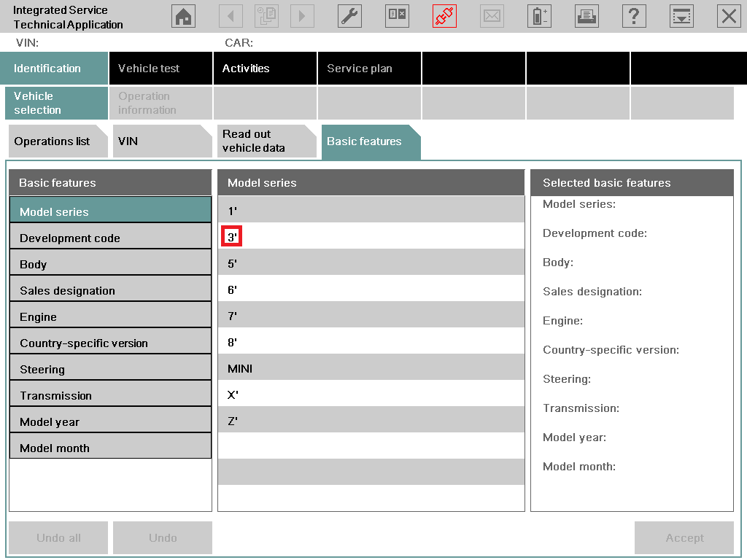Choose 6' model series

tap(371, 288)
